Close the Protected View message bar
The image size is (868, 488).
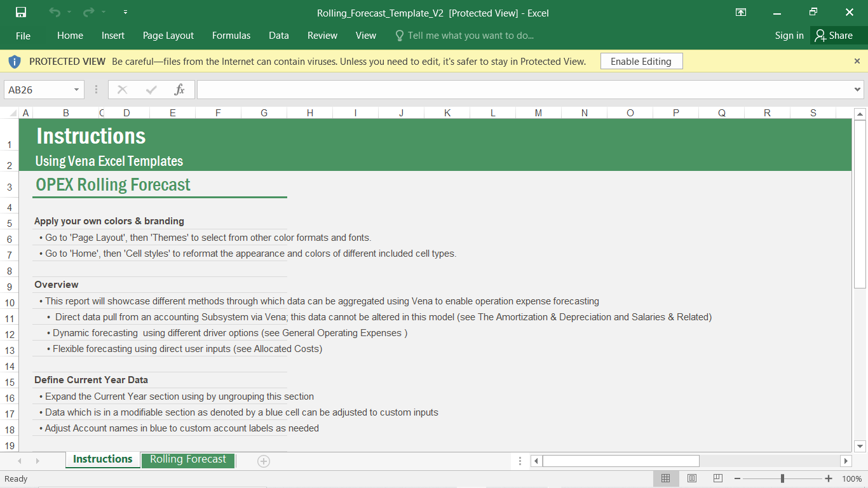(857, 61)
